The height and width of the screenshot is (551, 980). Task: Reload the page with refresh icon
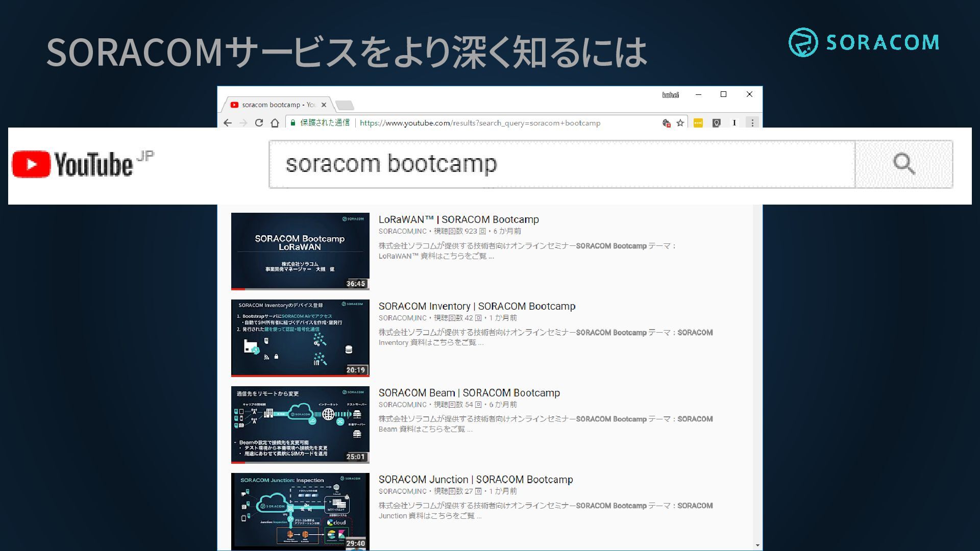259,123
